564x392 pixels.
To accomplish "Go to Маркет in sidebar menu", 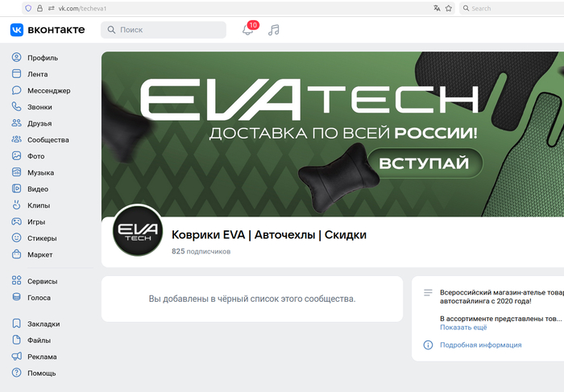I will 40,254.
